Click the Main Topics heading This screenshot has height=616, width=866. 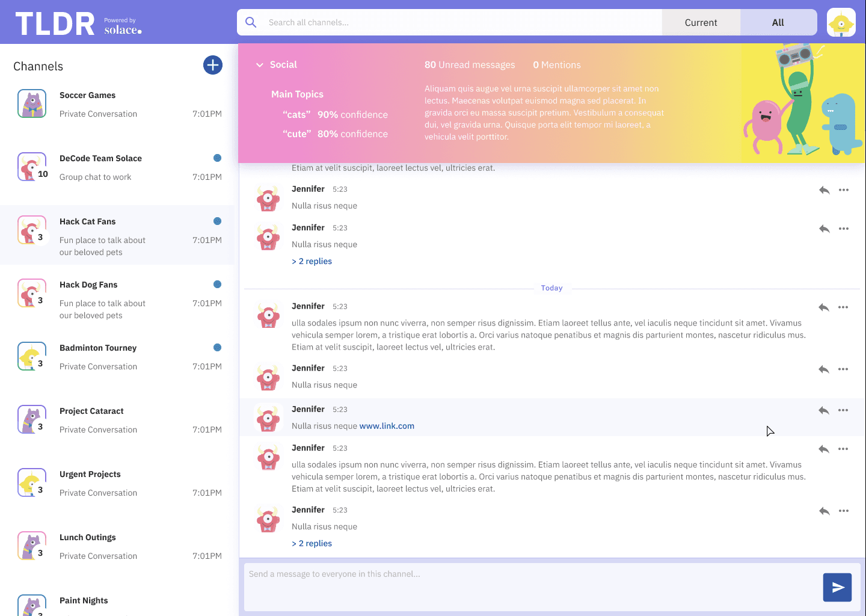click(x=297, y=94)
